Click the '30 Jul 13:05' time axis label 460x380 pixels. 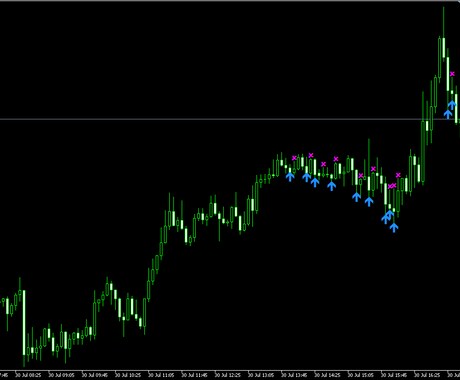click(x=262, y=375)
